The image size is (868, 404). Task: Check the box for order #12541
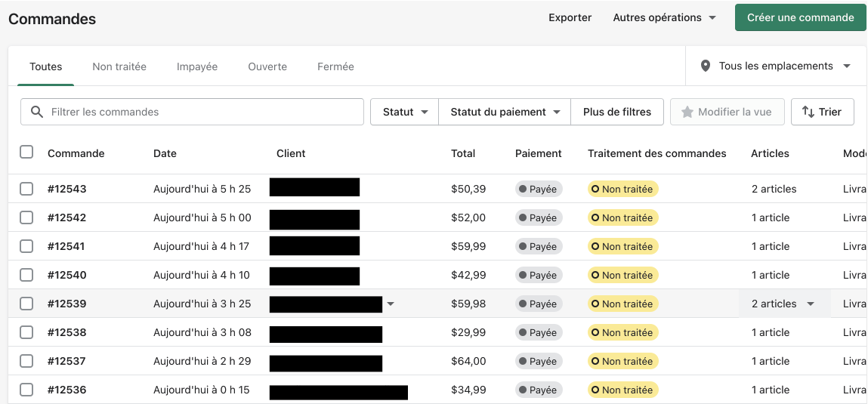point(26,246)
